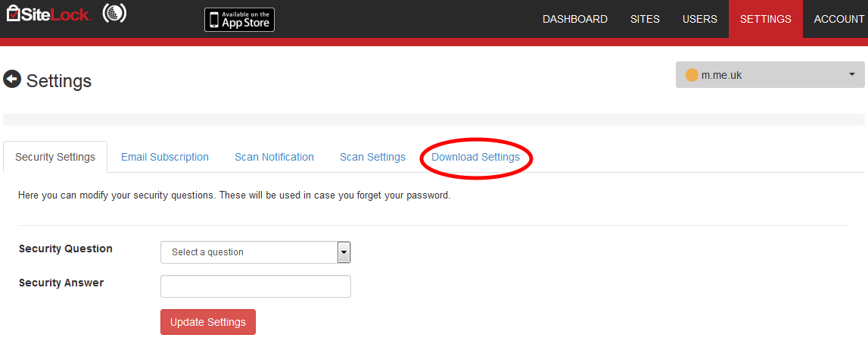Open the Scan Settings tab

click(372, 157)
